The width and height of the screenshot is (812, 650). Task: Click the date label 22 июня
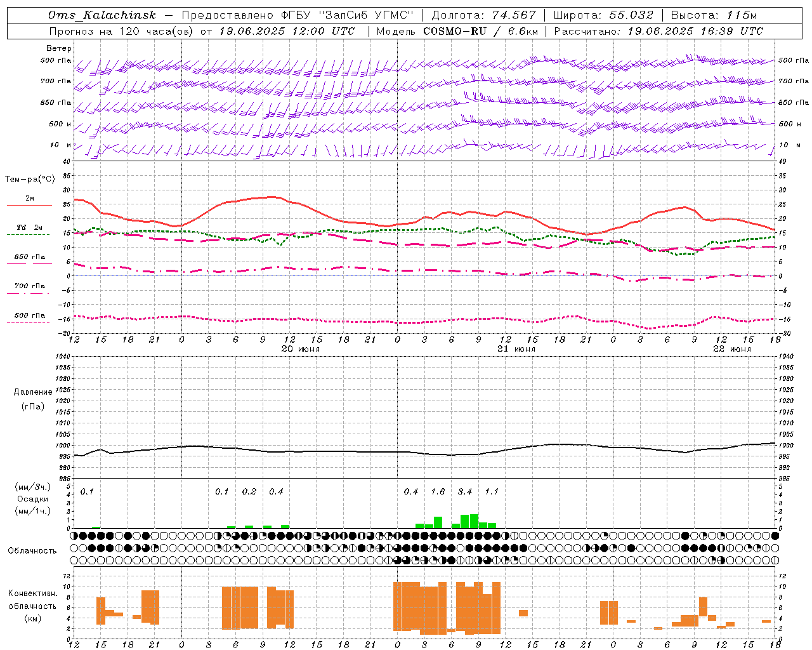(732, 349)
